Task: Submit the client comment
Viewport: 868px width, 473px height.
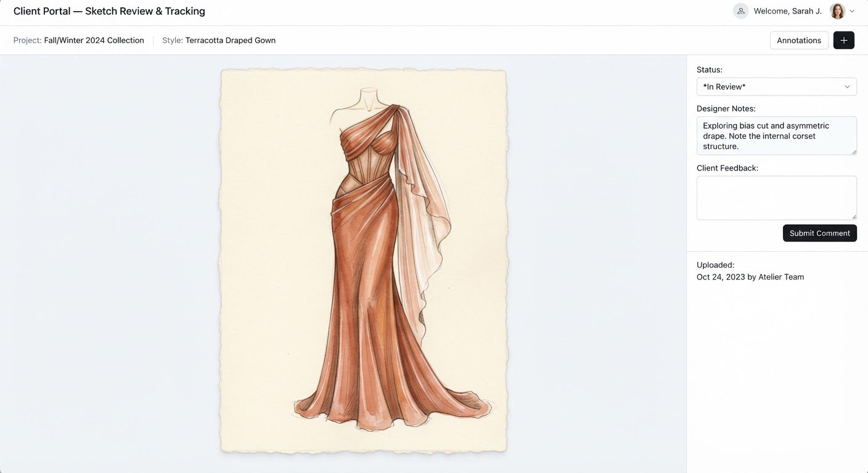Action: point(819,233)
